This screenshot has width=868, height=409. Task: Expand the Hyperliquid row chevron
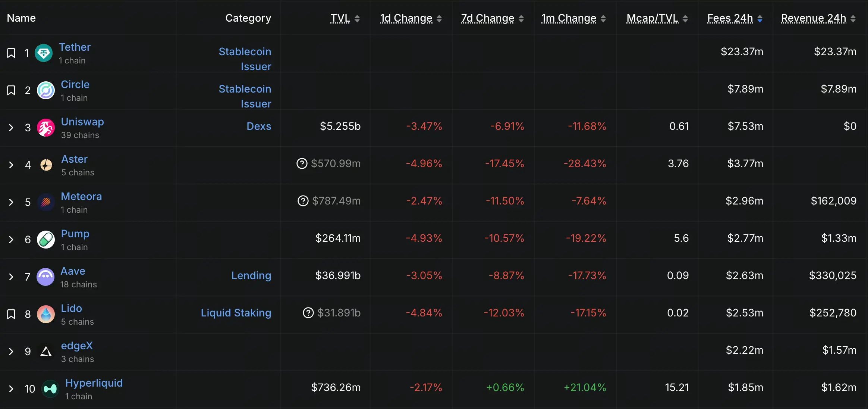click(x=11, y=389)
